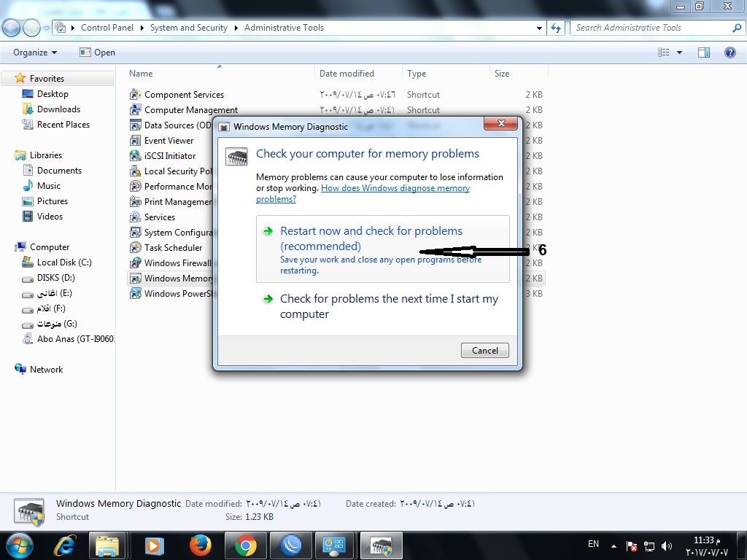747x560 pixels.
Task: Open the Component Services shortcut icon
Action: (135, 94)
